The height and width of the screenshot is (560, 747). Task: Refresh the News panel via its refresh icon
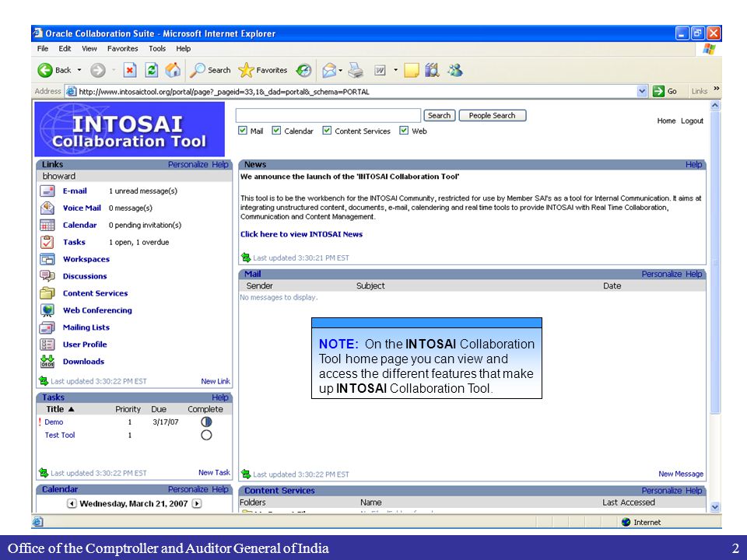[246, 257]
